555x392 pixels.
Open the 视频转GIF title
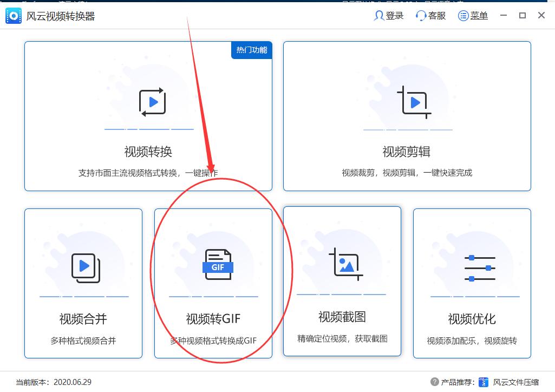point(213,319)
